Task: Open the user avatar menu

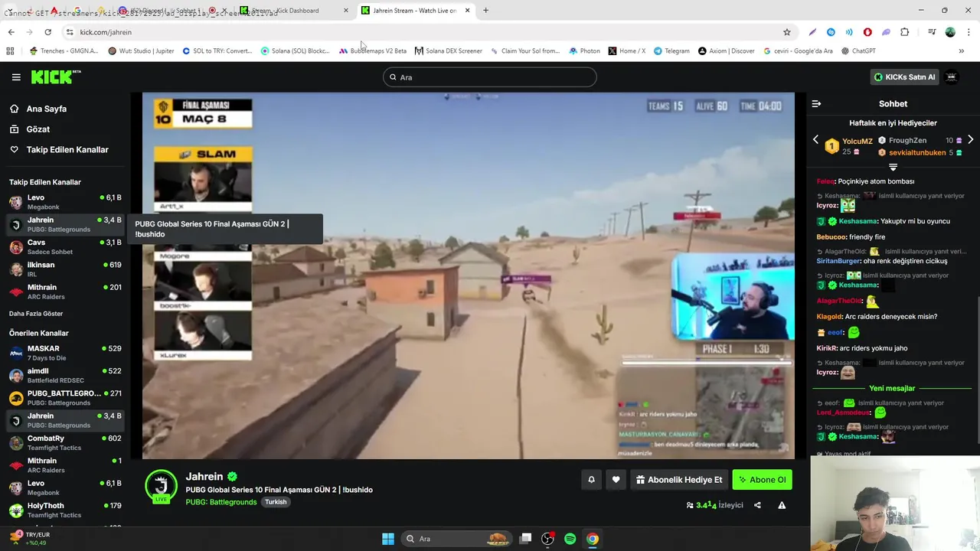Action: coord(952,77)
